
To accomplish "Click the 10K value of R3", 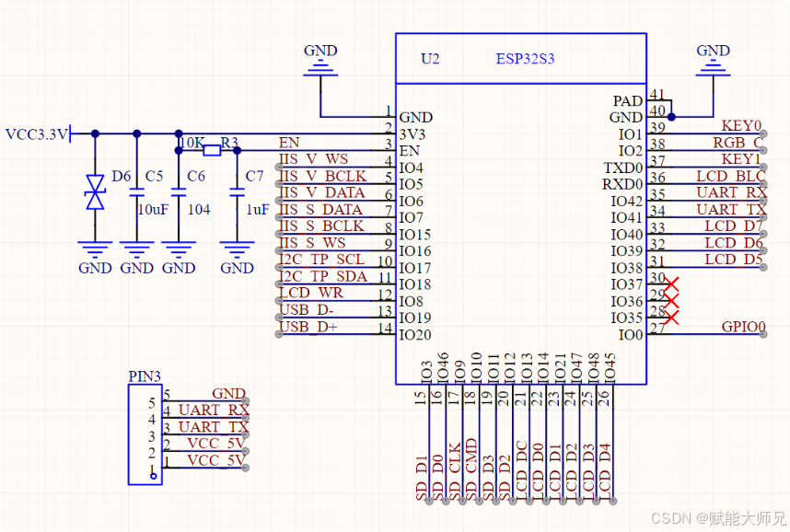I will coord(192,143).
